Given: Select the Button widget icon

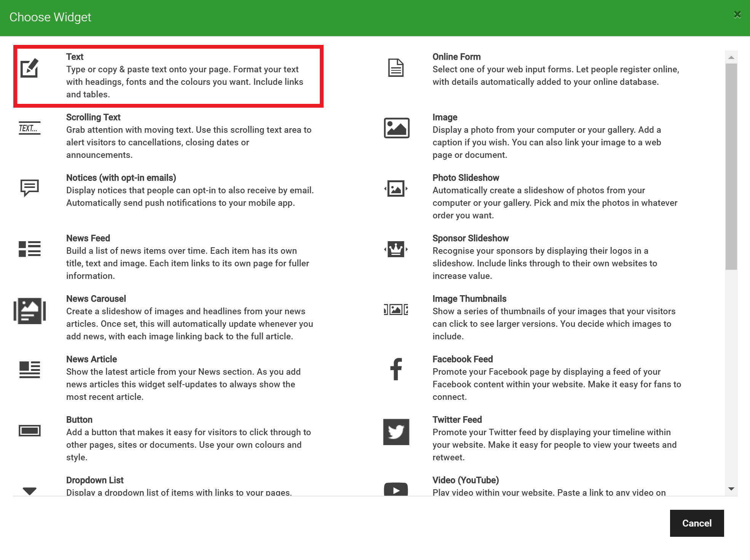Looking at the screenshot, I should tap(29, 431).
